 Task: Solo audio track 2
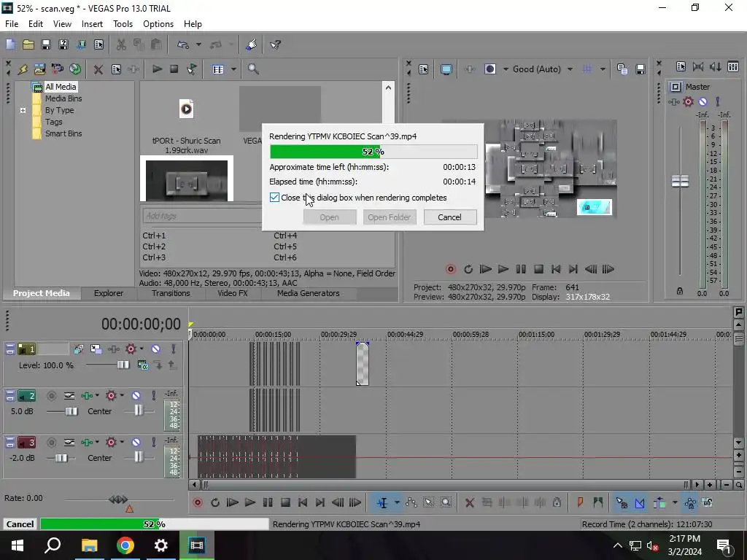[x=154, y=396]
